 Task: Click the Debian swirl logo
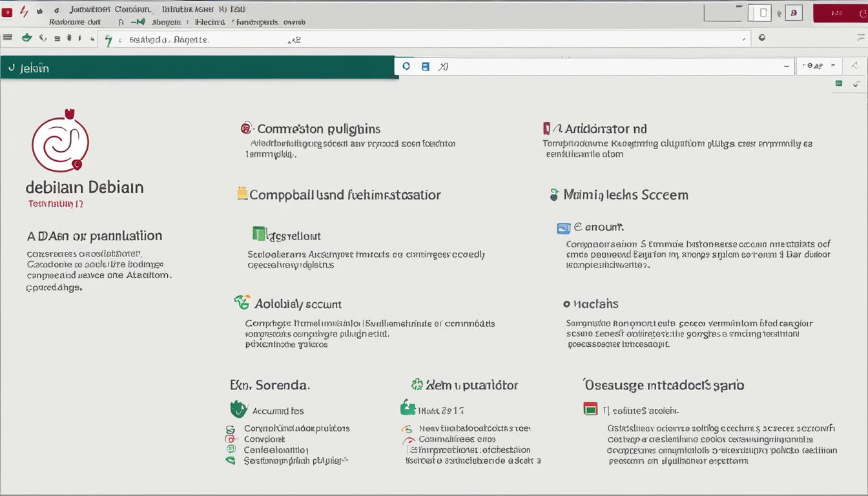(x=61, y=141)
